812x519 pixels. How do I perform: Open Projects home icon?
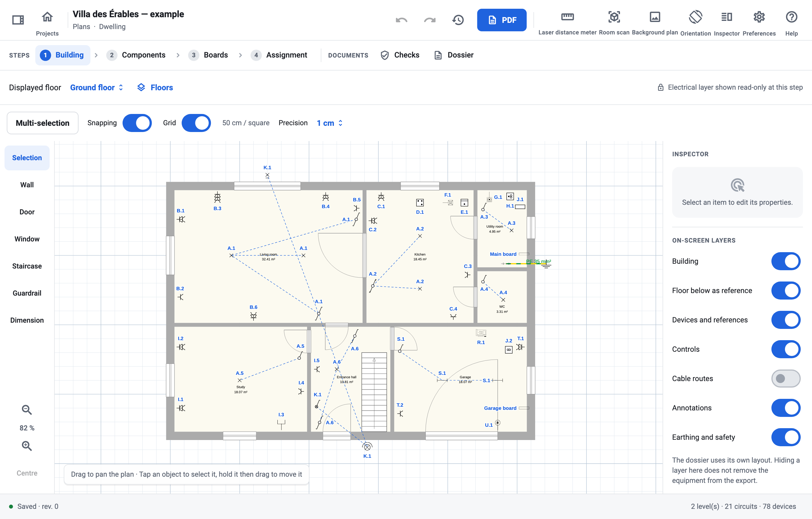click(47, 17)
